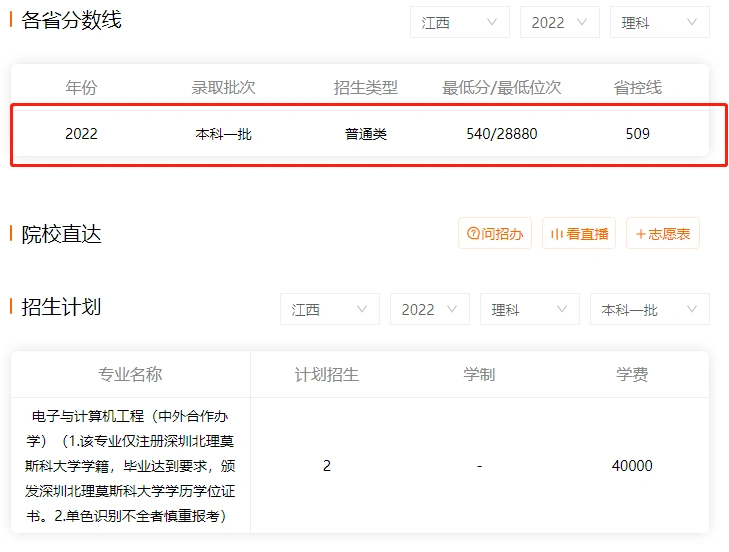Select the planned enrollment value 2
Image resolution: width=729 pixels, height=552 pixels.
pos(327,466)
